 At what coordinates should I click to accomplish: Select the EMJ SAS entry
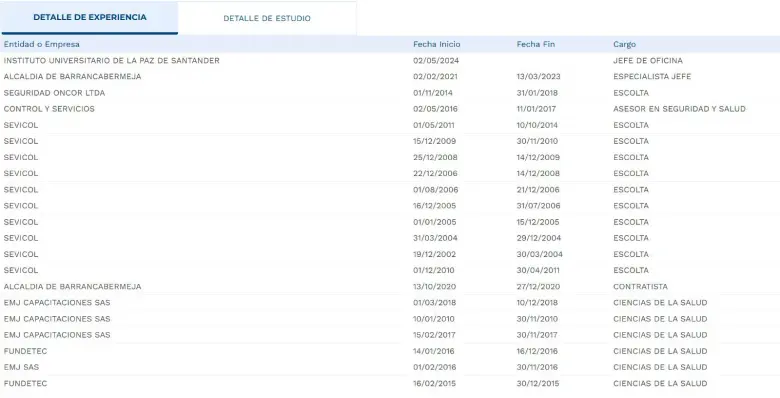[21, 367]
